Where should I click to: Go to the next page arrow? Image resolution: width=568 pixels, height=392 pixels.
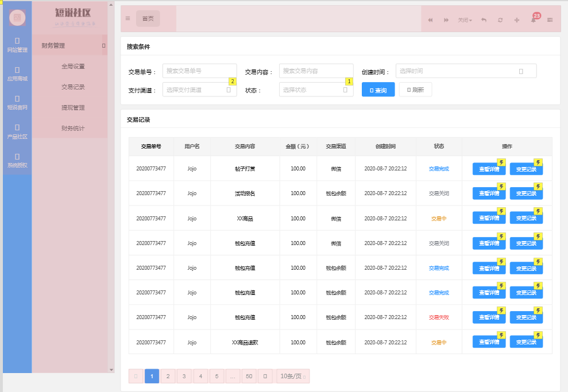click(265, 376)
